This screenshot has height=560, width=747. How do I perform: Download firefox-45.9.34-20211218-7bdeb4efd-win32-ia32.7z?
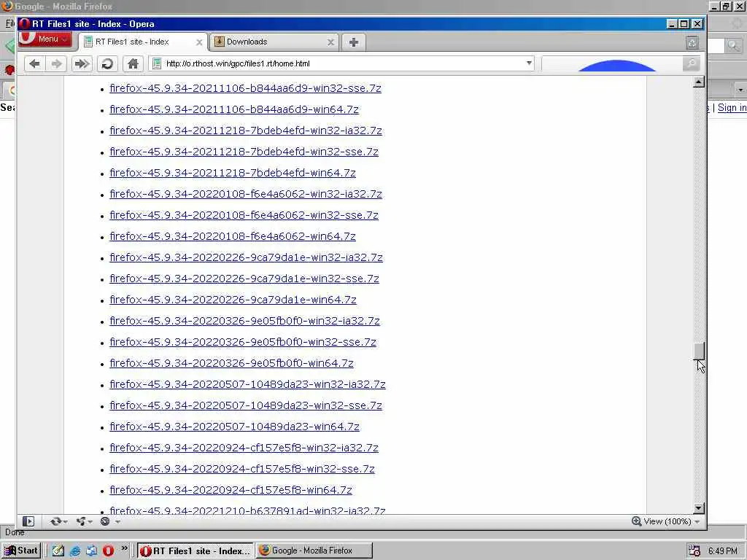[246, 131]
